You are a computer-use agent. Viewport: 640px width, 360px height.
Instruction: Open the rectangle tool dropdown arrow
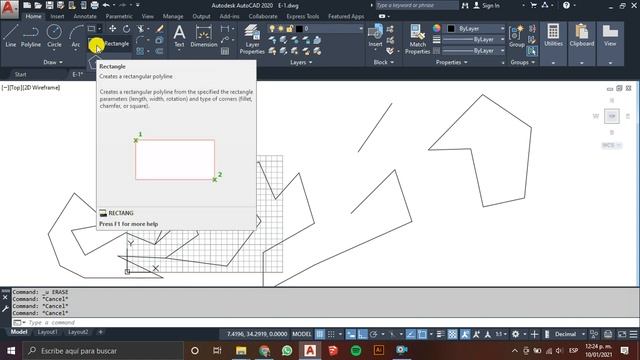(99, 29)
